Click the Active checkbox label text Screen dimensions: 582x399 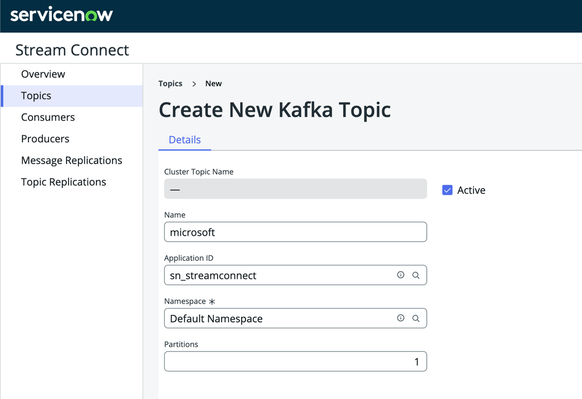point(471,190)
